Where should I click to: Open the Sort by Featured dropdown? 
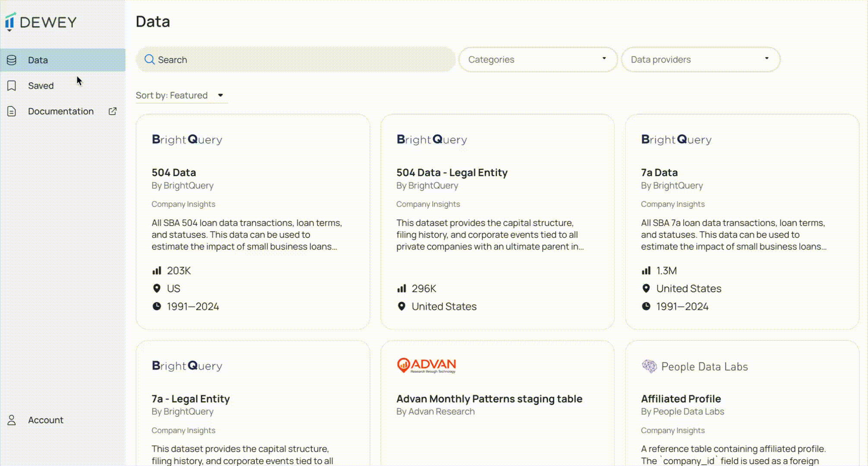coord(181,95)
